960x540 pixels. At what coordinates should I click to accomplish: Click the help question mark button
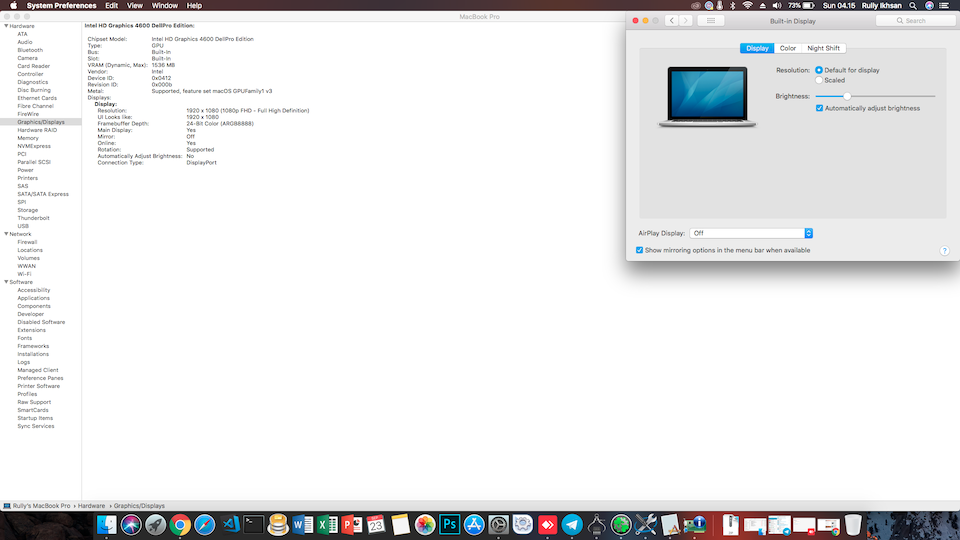945,250
